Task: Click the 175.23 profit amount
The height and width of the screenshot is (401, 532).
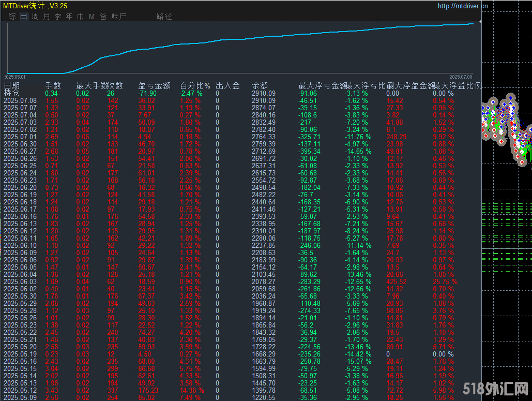Action: 148,391
